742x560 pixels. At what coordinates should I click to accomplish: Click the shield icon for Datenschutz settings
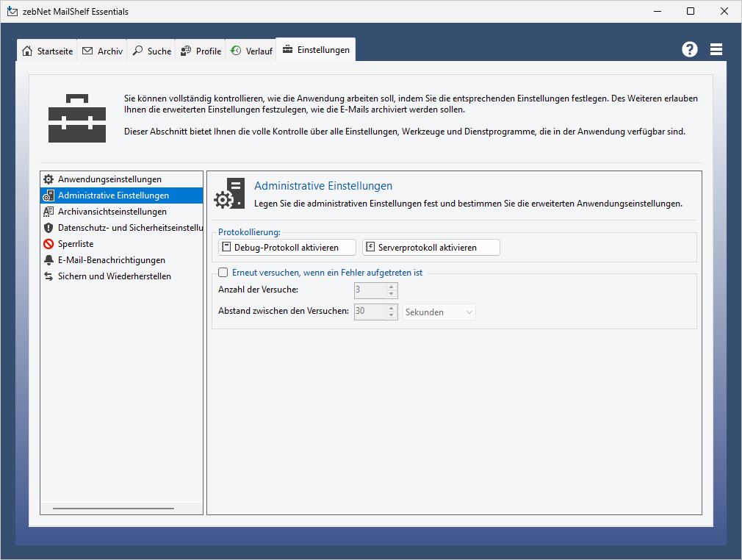pyautogui.click(x=48, y=228)
